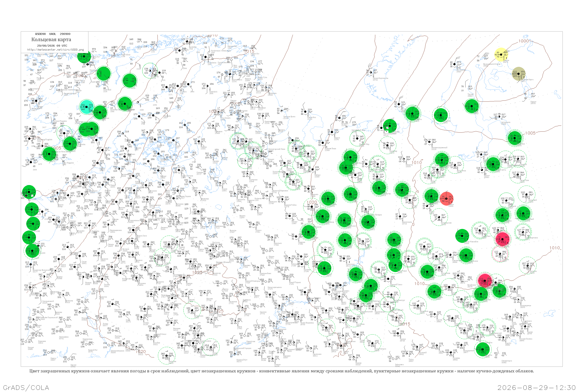Click the Кольцевая карта map title
Viewport: 588px width, 392px height.
click(x=51, y=40)
